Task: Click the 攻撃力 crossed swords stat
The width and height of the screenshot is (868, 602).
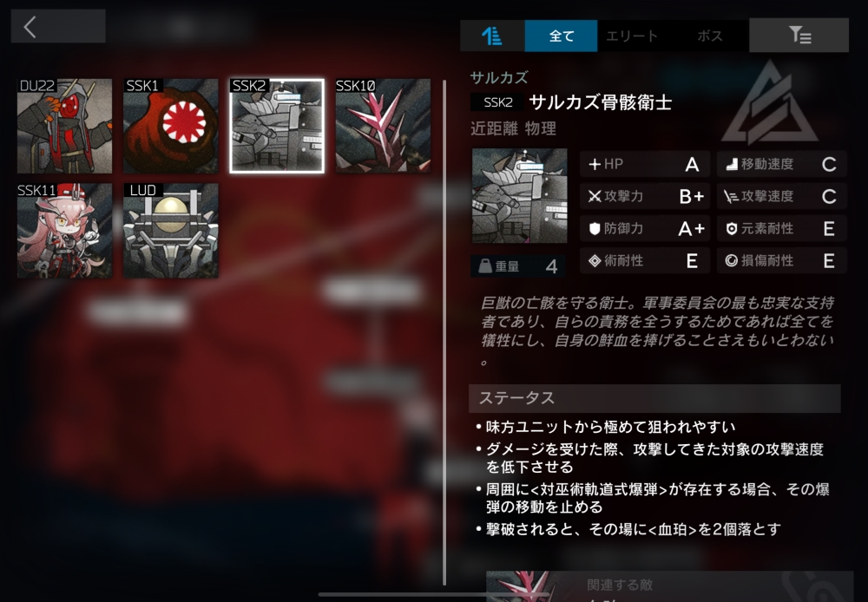Action: [x=645, y=196]
